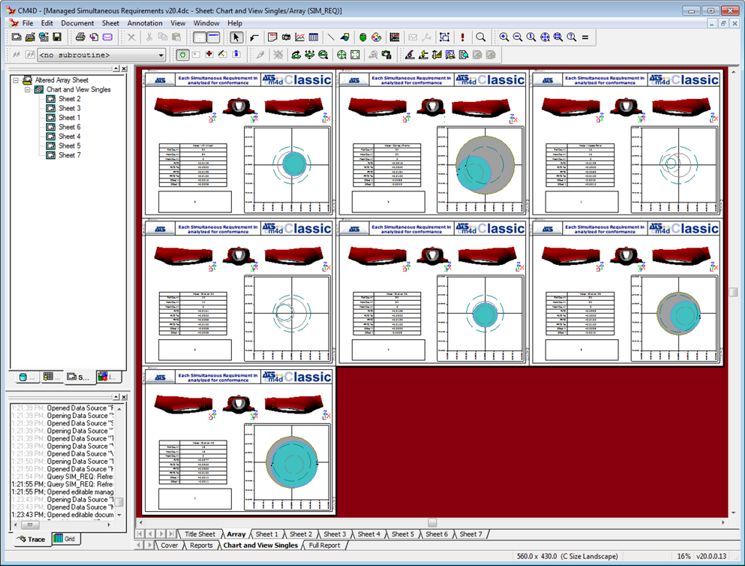Click the Zoom Out magnifier icon

pos(517,37)
